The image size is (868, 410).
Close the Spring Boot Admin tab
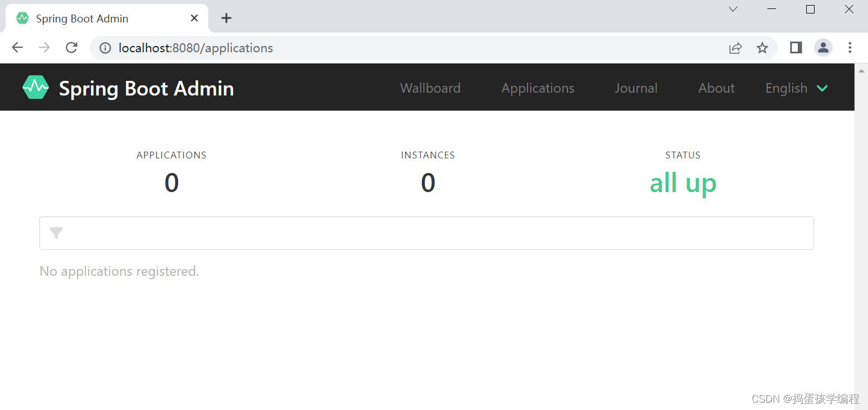click(194, 18)
